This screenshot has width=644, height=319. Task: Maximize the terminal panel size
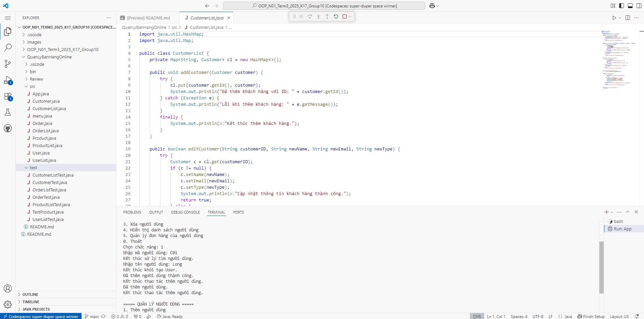[628, 212]
